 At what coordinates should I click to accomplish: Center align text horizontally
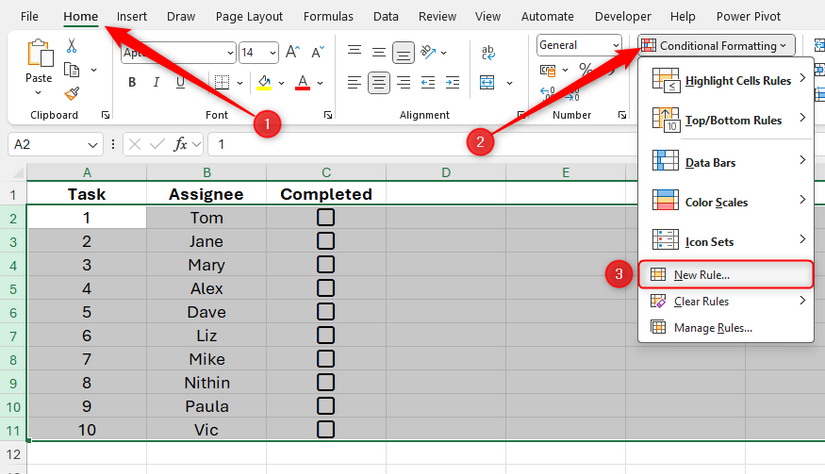[x=379, y=83]
